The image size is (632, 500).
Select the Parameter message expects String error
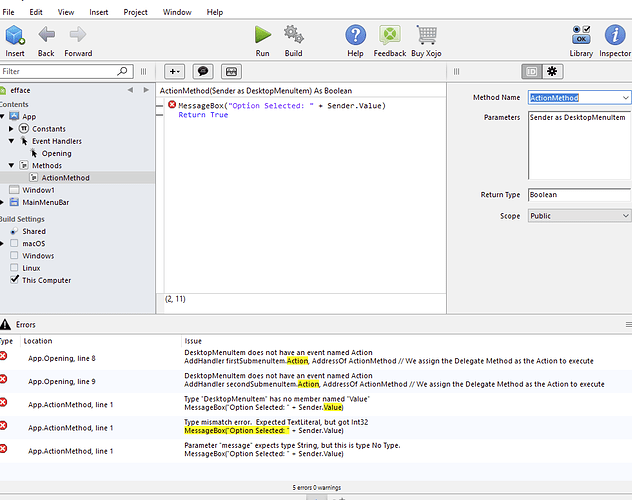click(x=316, y=450)
